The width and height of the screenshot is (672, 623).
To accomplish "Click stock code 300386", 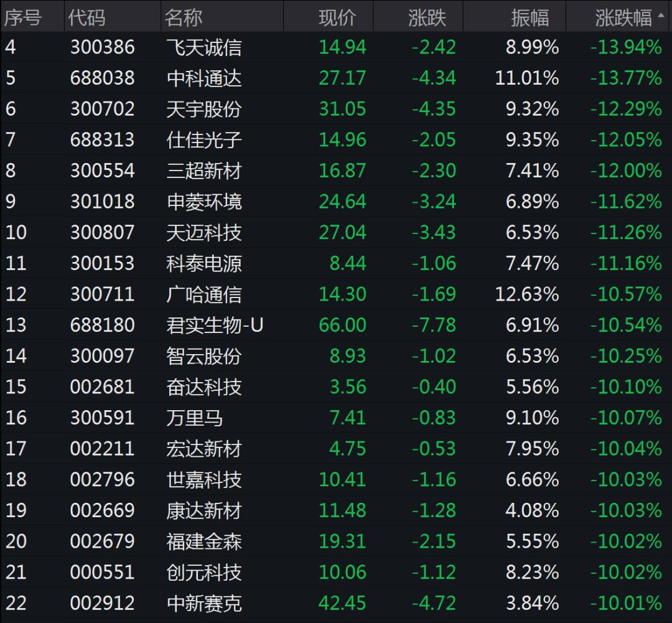I will click(x=103, y=47).
